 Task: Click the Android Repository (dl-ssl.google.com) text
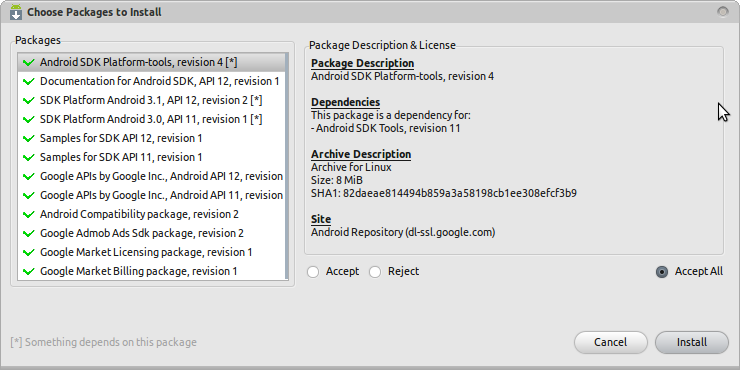(x=403, y=233)
